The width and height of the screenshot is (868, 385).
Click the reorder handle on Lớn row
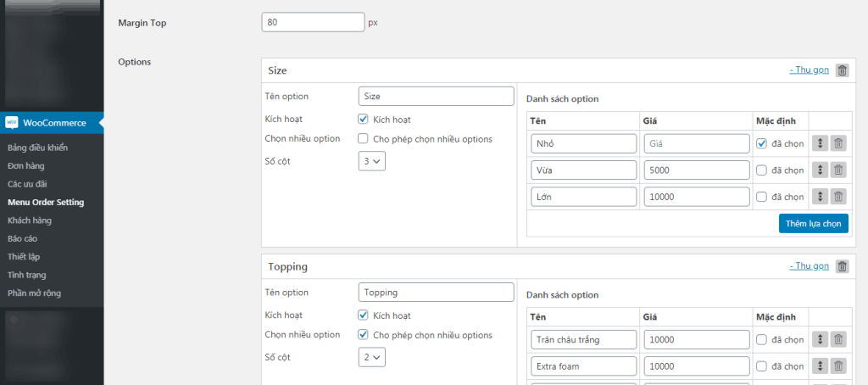pos(820,197)
